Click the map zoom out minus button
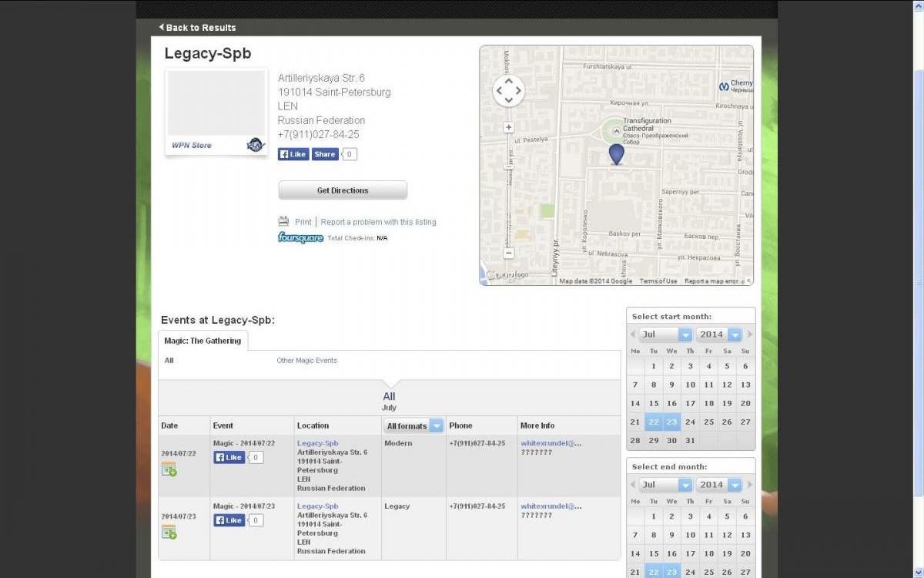 pos(508,253)
